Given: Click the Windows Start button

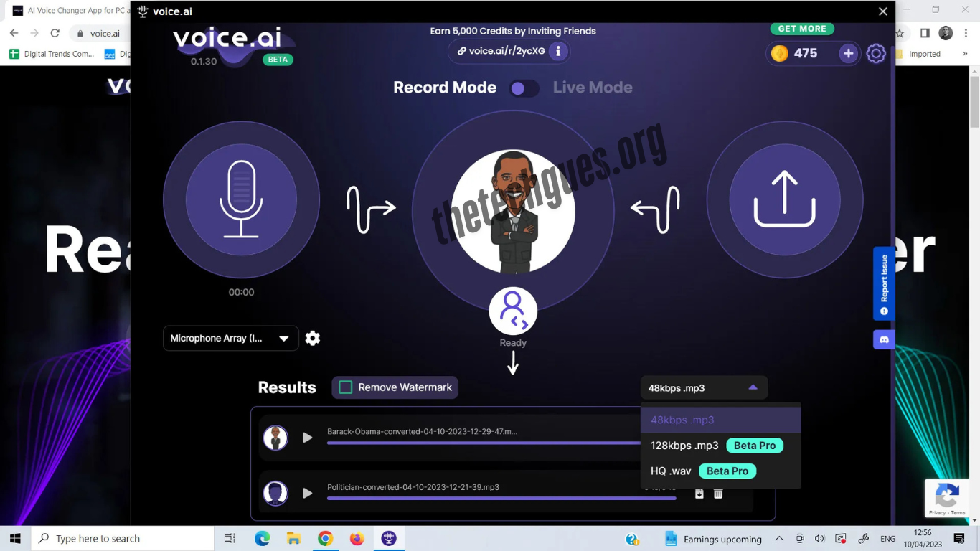Looking at the screenshot, I should (15, 539).
